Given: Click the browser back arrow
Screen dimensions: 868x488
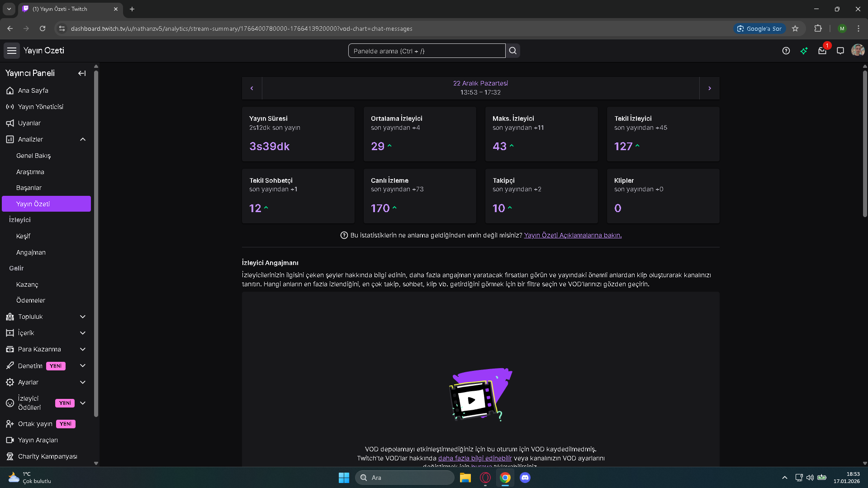Looking at the screenshot, I should (10, 28).
